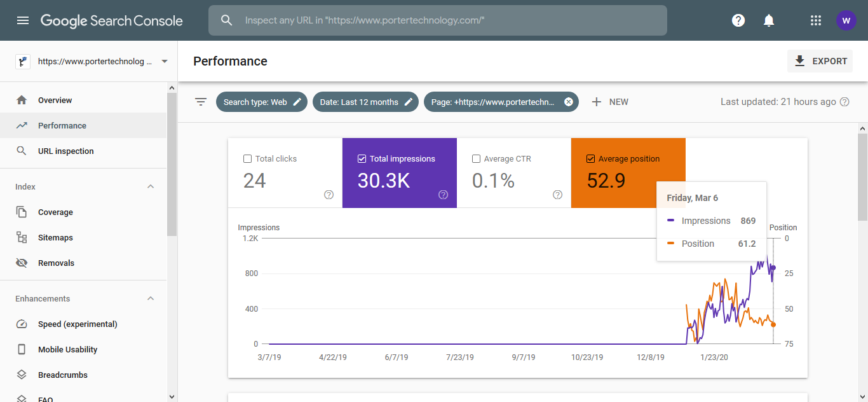The width and height of the screenshot is (868, 402).
Task: Click sidebar scroll down arrow
Action: [x=172, y=396]
